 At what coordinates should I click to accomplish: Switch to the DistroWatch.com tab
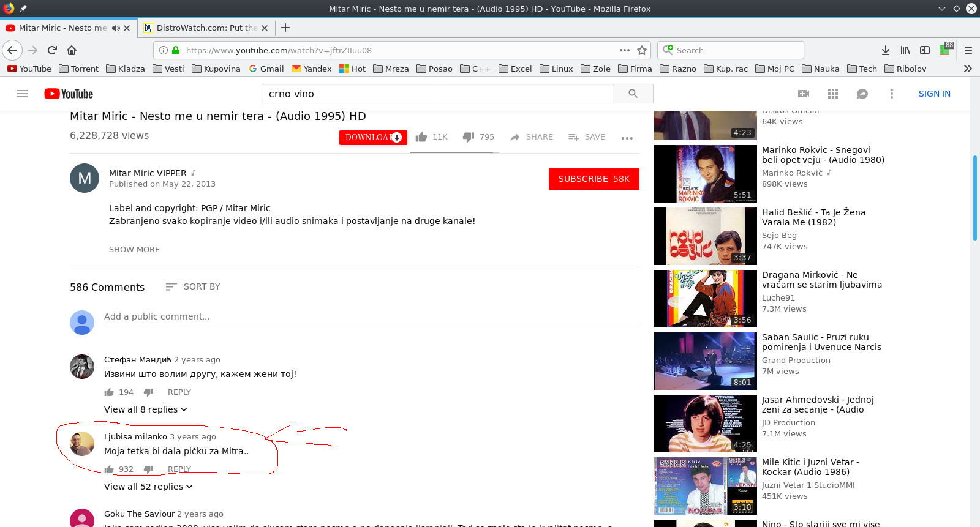(x=206, y=28)
